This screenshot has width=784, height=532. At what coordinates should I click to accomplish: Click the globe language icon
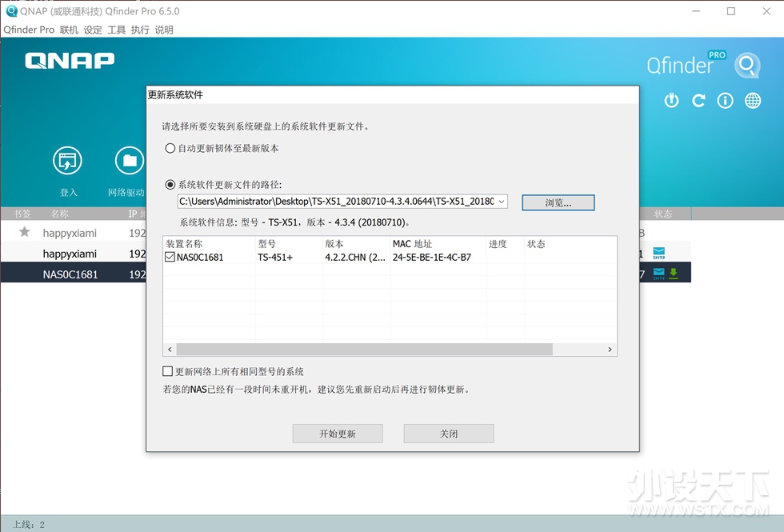(753, 101)
